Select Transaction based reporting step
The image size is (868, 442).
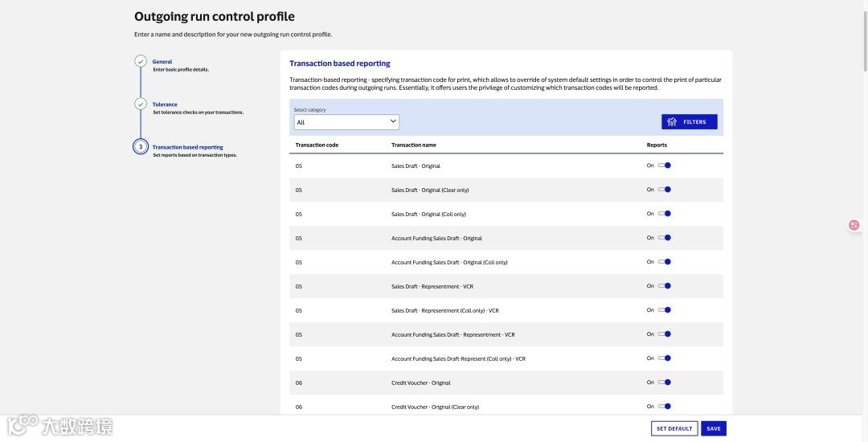pos(188,147)
